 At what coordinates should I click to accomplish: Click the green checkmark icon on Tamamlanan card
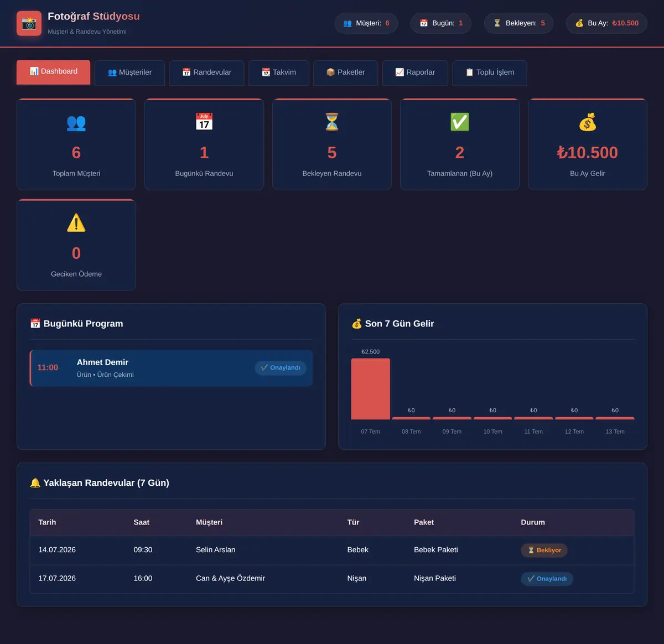pyautogui.click(x=460, y=122)
